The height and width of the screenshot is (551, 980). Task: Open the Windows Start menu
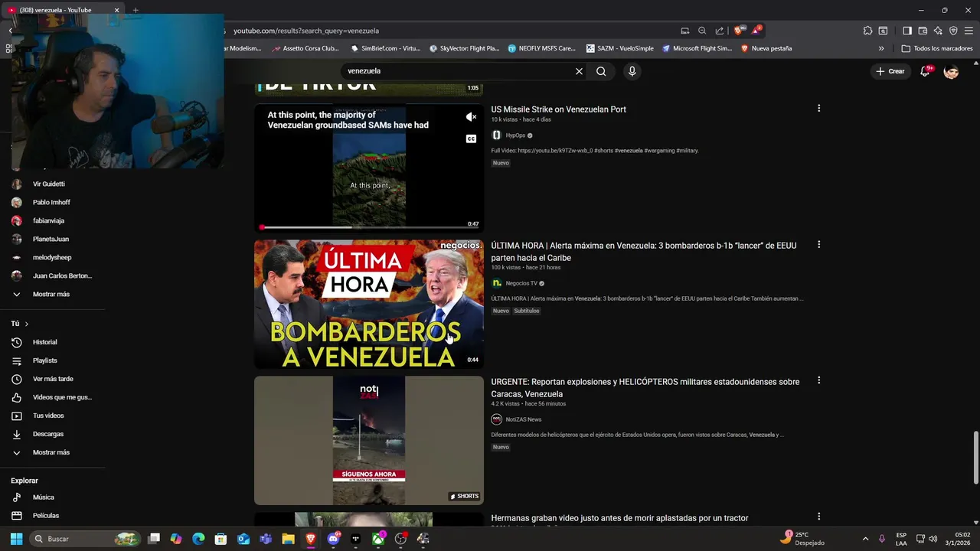(16, 539)
